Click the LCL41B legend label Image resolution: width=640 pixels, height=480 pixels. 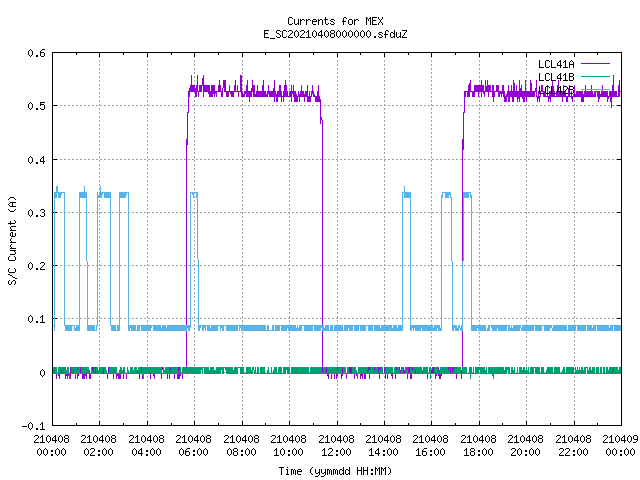556,77
